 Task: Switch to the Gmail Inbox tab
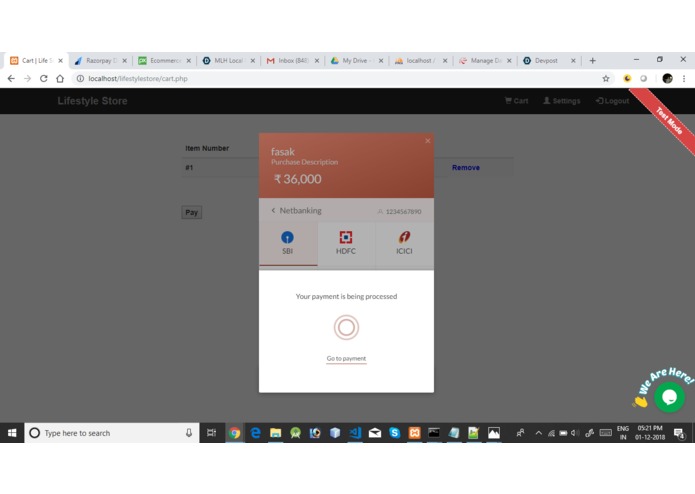click(291, 61)
